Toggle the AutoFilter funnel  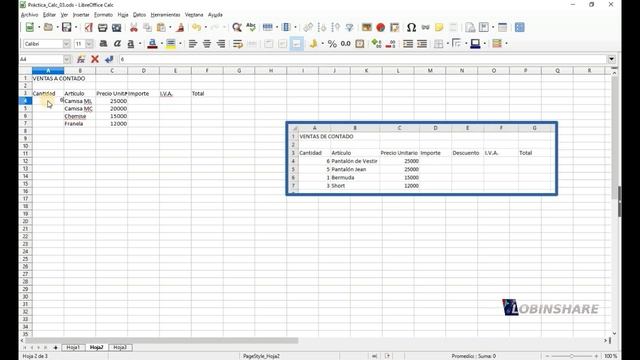click(349, 27)
